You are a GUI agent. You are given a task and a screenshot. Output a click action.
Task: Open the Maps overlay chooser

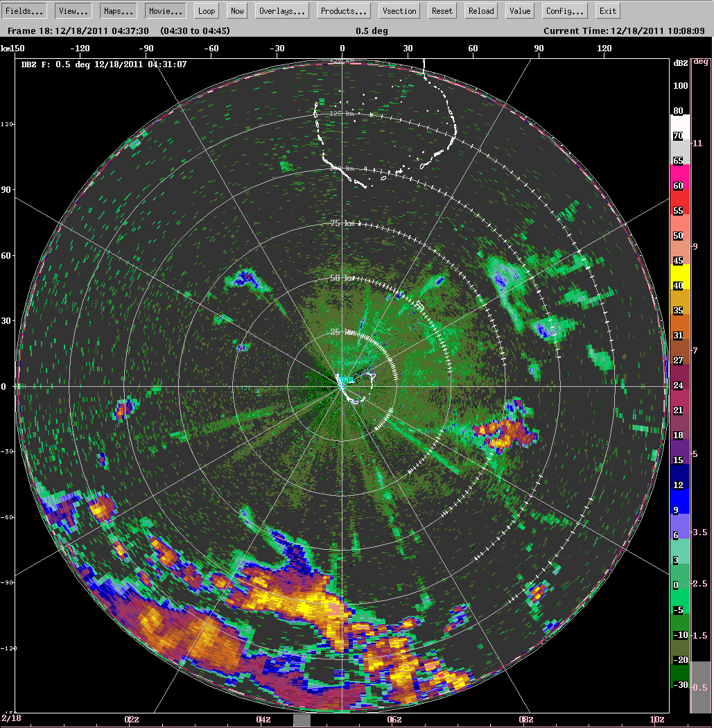click(x=117, y=10)
